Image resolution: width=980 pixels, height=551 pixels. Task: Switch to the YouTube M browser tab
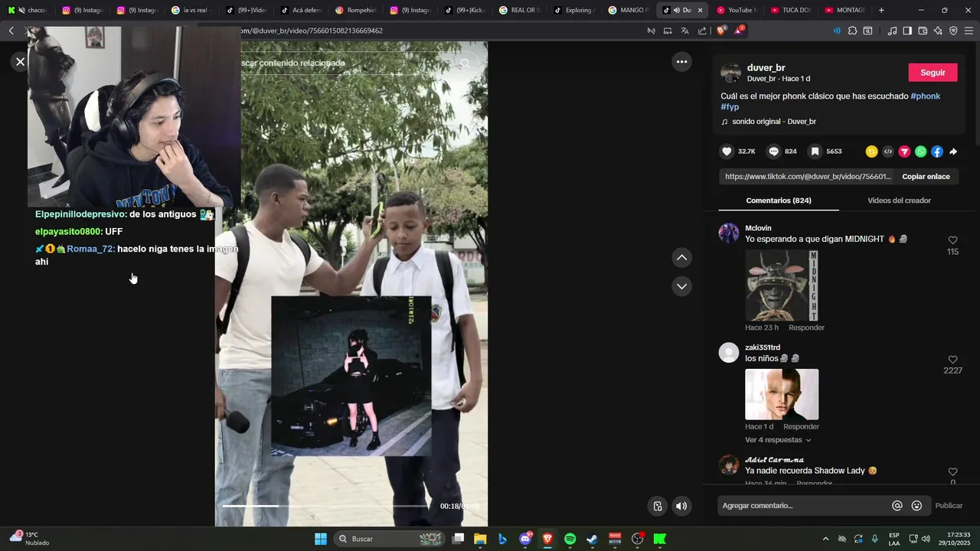click(x=737, y=10)
